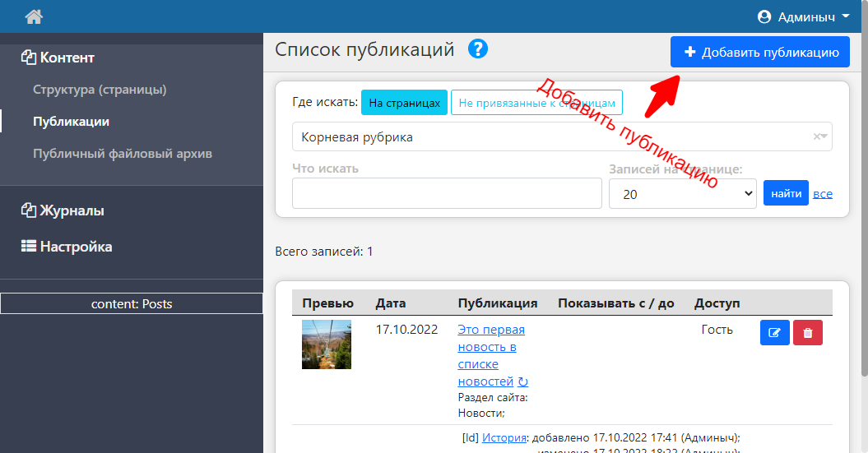Open the Админыч user account menu
Screen dimensions: 868x453
coord(803,17)
